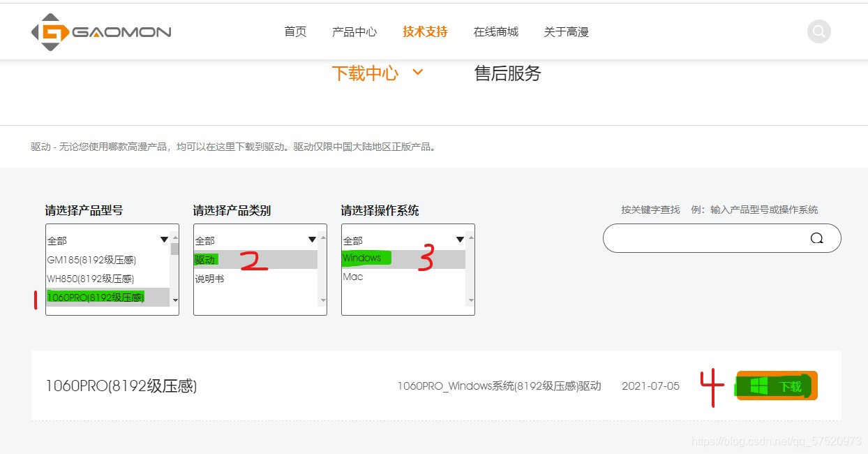
Task: Choose 说明书 category option
Action: click(255, 279)
